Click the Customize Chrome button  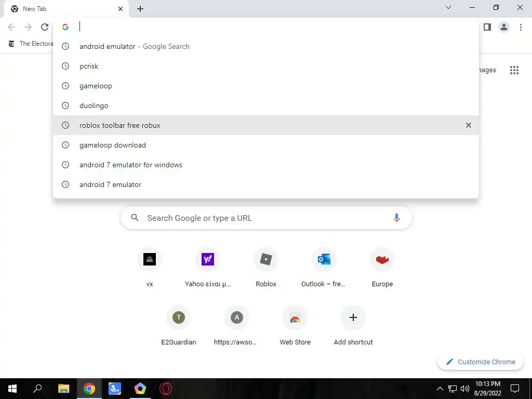481,362
